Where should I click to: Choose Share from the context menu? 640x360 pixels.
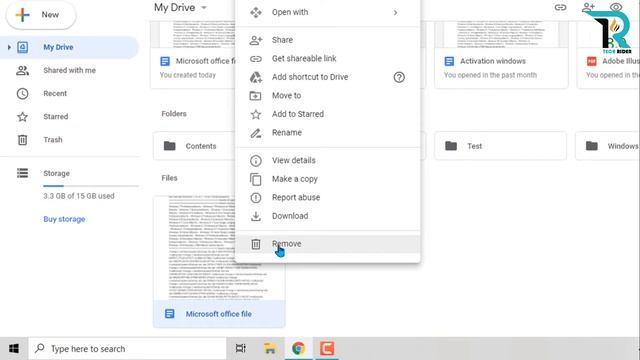328,40
